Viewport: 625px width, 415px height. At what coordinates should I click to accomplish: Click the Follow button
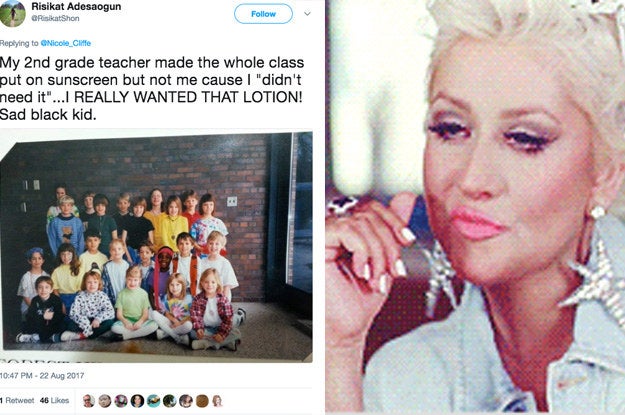(x=263, y=14)
